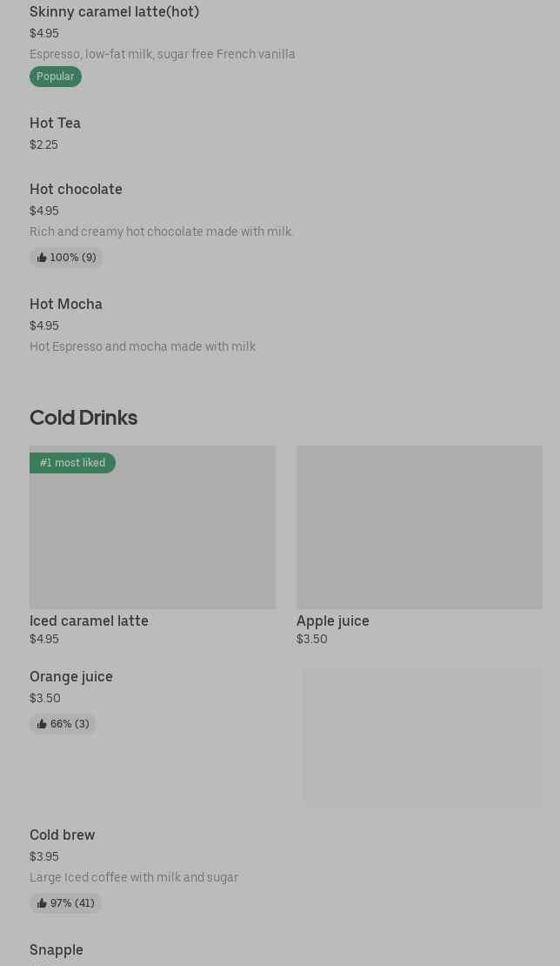560x966 pixels.
Task: Open the Apple juice photo
Action: (419, 527)
